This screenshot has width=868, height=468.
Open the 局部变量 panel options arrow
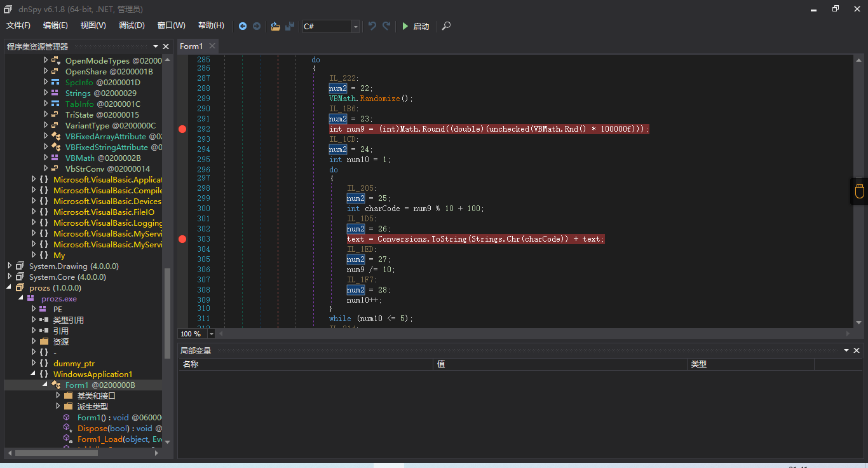pos(846,350)
